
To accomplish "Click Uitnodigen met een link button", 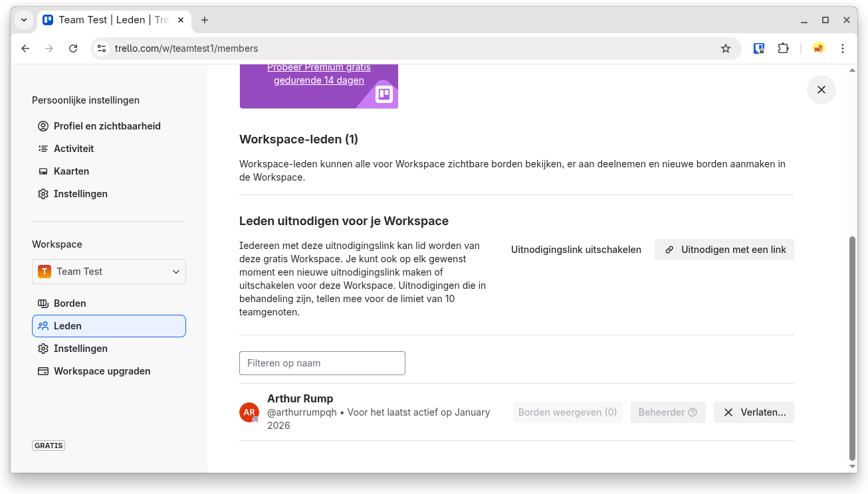I will [724, 250].
